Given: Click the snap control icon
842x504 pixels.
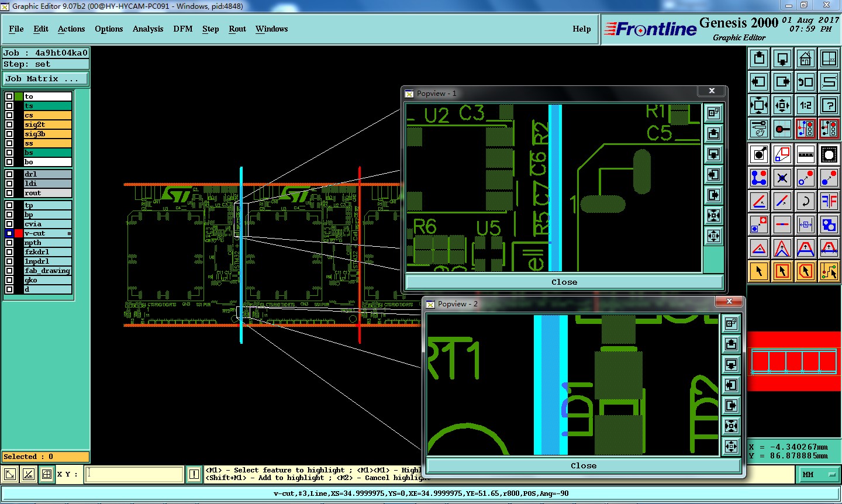Looking at the screenshot, I should 782,129.
